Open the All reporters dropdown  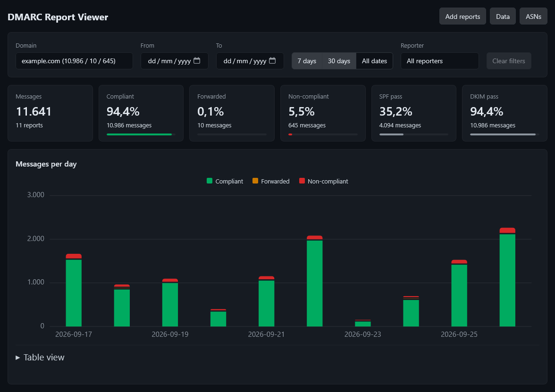pos(440,61)
